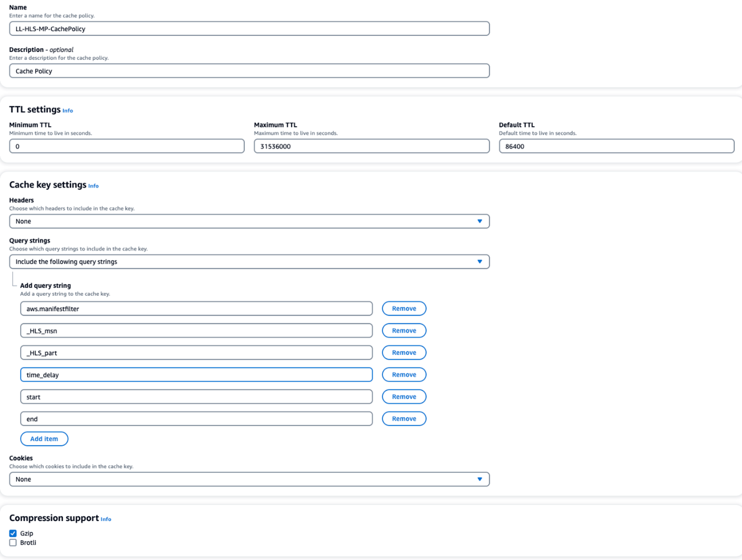Open the Info link next to Compression support

click(x=106, y=519)
